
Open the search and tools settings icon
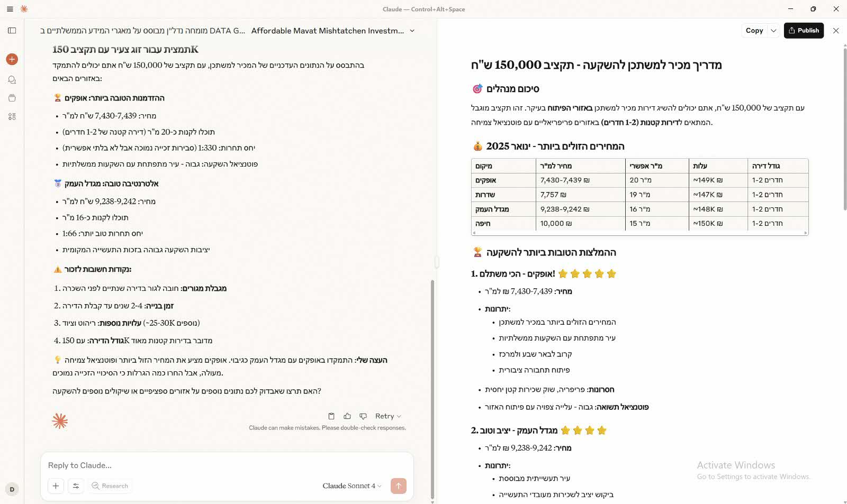pyautogui.click(x=76, y=486)
